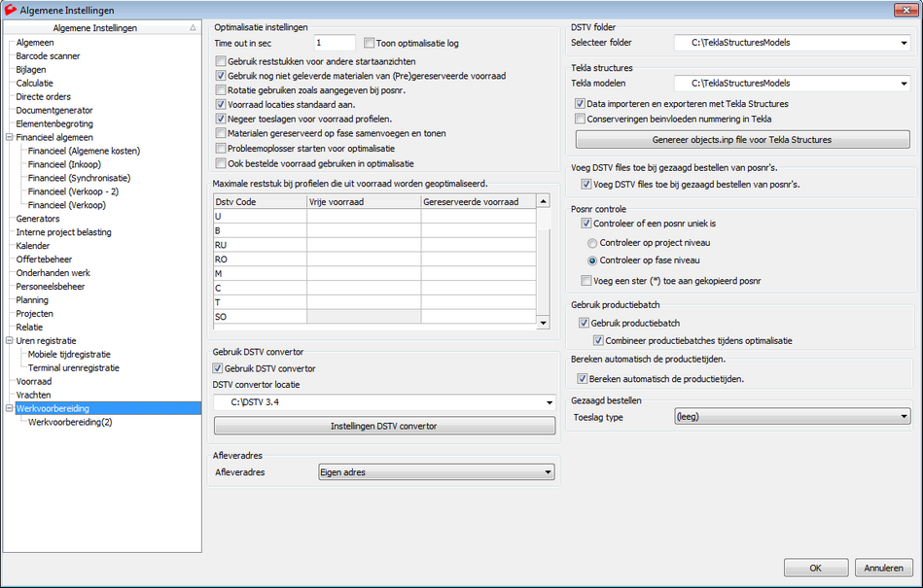Click Genereer objects.inp file for Tekla Structures
Screen dimensions: 923x588
[742, 140]
